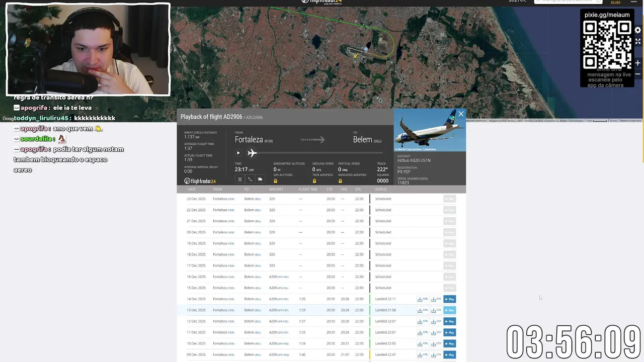Download the CSV for the 13 Dec flight
Screen dimensions: 644x362
(x=436, y=310)
